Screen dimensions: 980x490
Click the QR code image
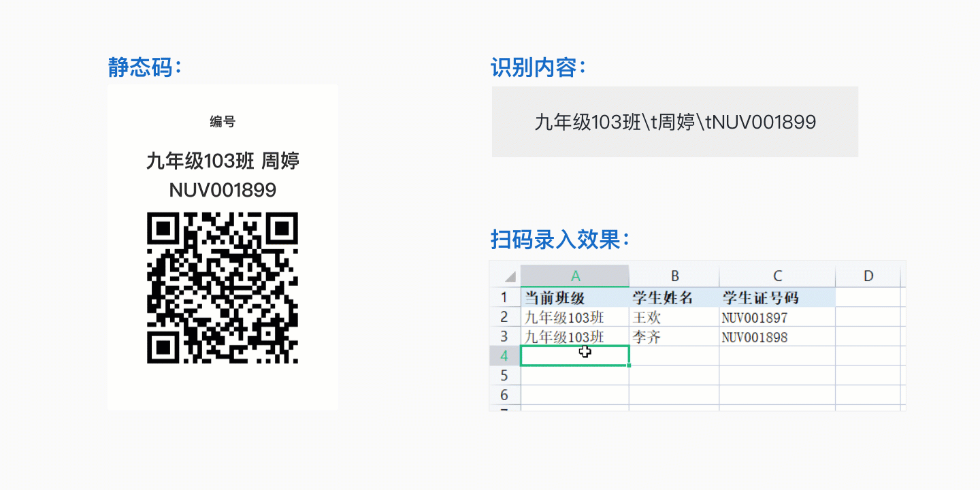point(223,288)
